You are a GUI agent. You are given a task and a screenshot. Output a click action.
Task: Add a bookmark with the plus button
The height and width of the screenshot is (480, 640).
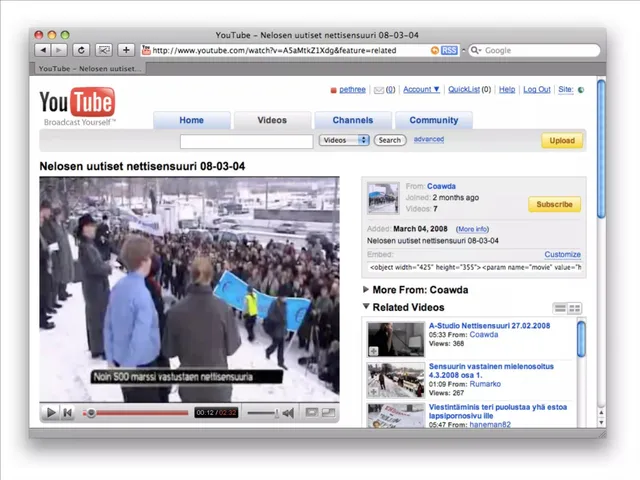[x=126, y=50]
